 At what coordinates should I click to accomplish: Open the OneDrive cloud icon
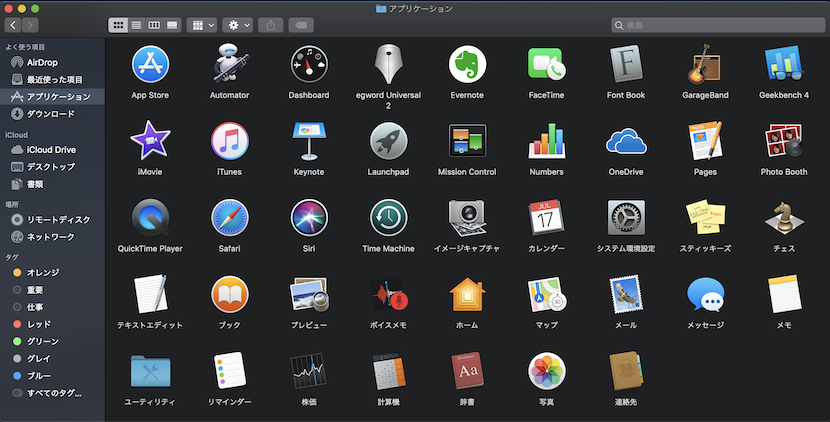[x=626, y=141]
